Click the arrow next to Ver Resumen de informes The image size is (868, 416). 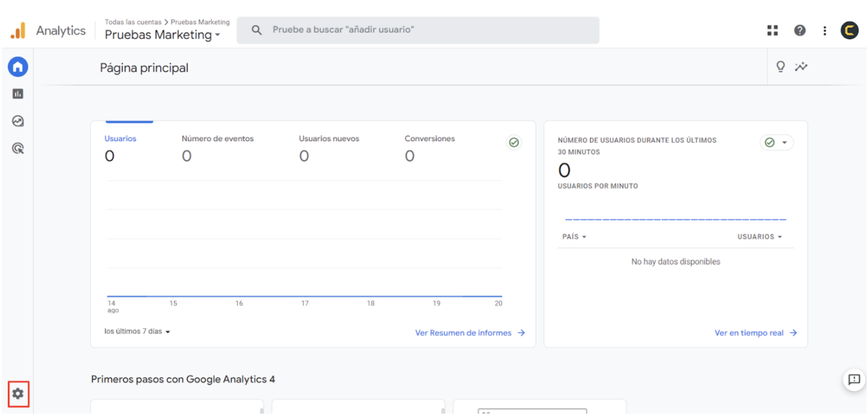pyautogui.click(x=521, y=333)
